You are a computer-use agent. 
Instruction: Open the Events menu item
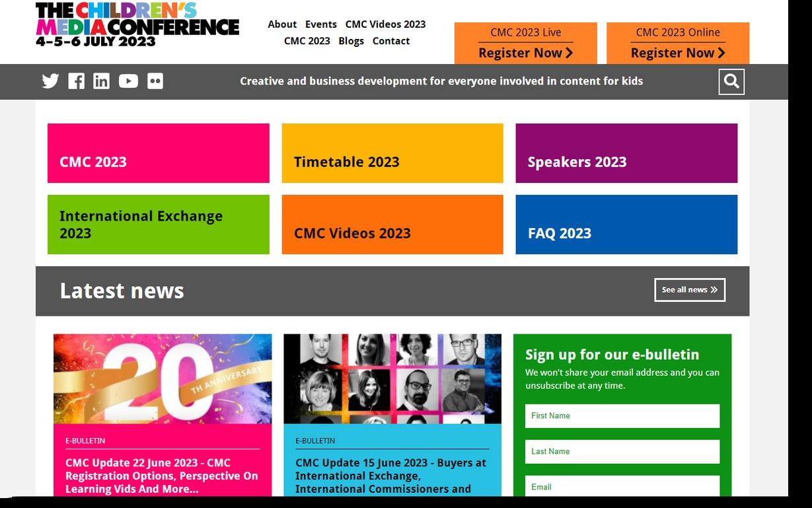[321, 24]
